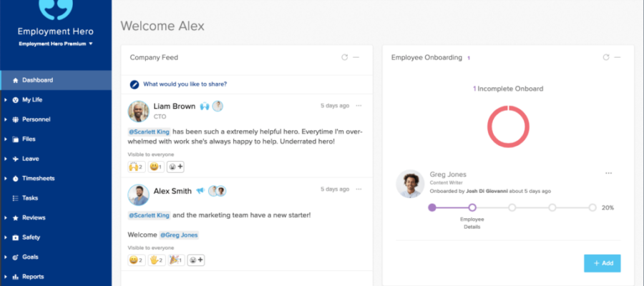The height and width of the screenshot is (286, 644).
Task: Click the Reviews star icon
Action: click(x=16, y=218)
